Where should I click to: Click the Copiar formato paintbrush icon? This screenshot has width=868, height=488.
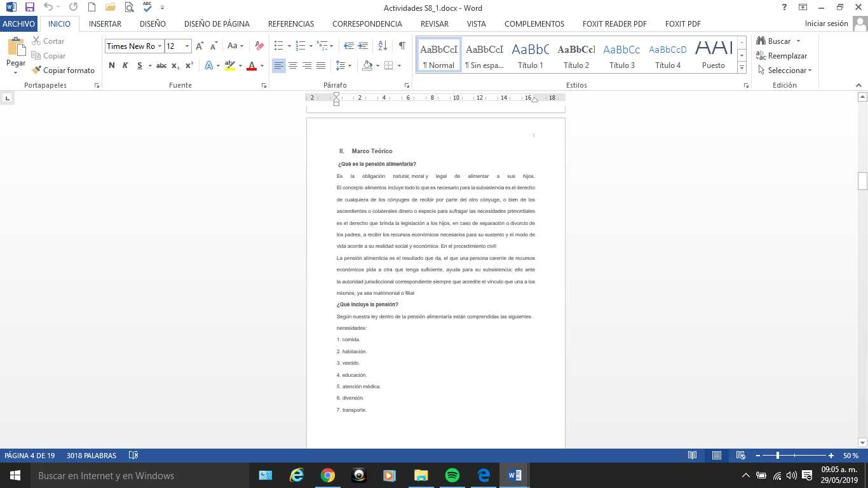coord(36,71)
